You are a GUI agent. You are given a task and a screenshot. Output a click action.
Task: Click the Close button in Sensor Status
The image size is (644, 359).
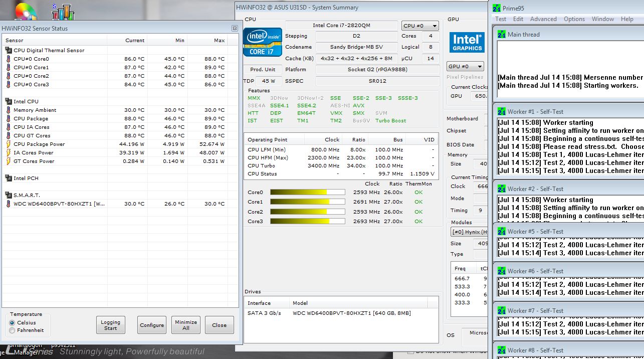[x=219, y=325]
